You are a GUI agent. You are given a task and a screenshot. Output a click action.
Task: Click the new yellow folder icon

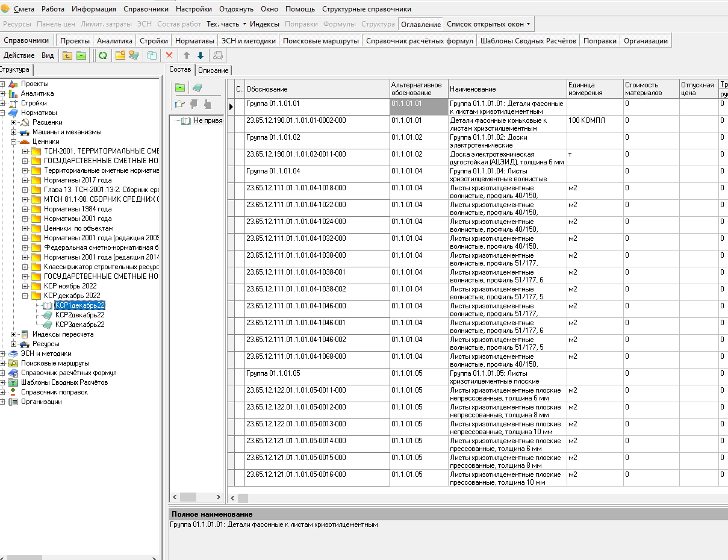[120, 55]
